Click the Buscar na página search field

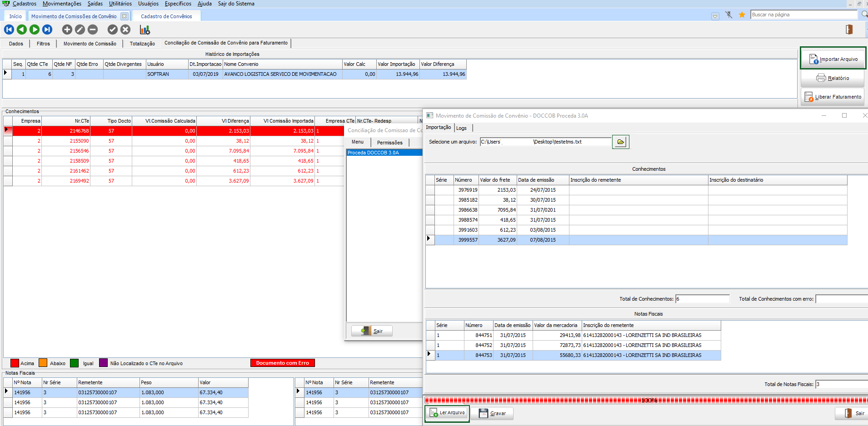pos(803,15)
